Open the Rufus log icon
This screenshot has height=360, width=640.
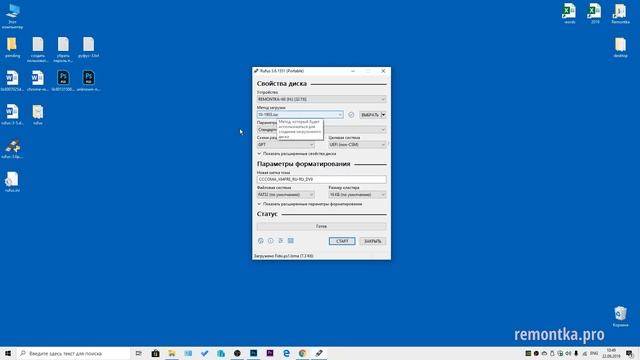pos(291,241)
